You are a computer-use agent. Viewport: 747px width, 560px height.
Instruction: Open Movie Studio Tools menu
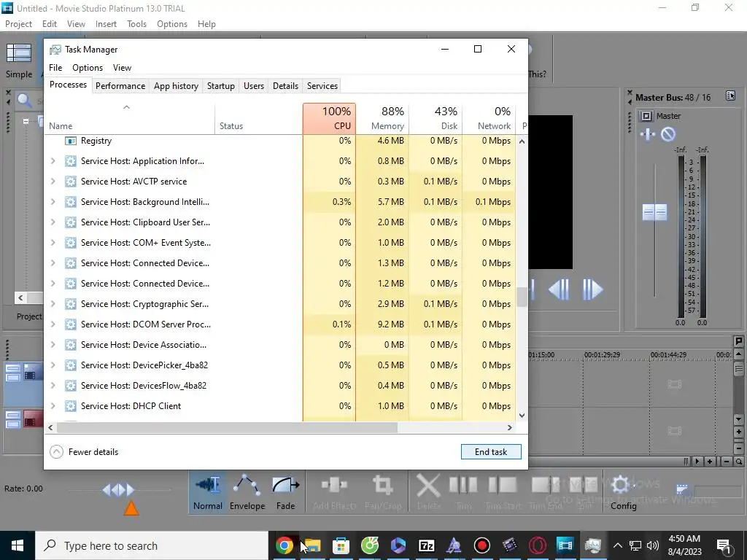136,24
